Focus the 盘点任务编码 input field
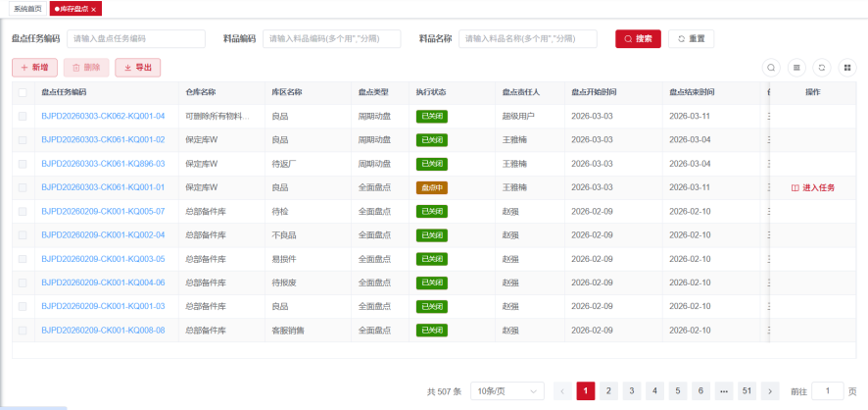 coord(136,39)
